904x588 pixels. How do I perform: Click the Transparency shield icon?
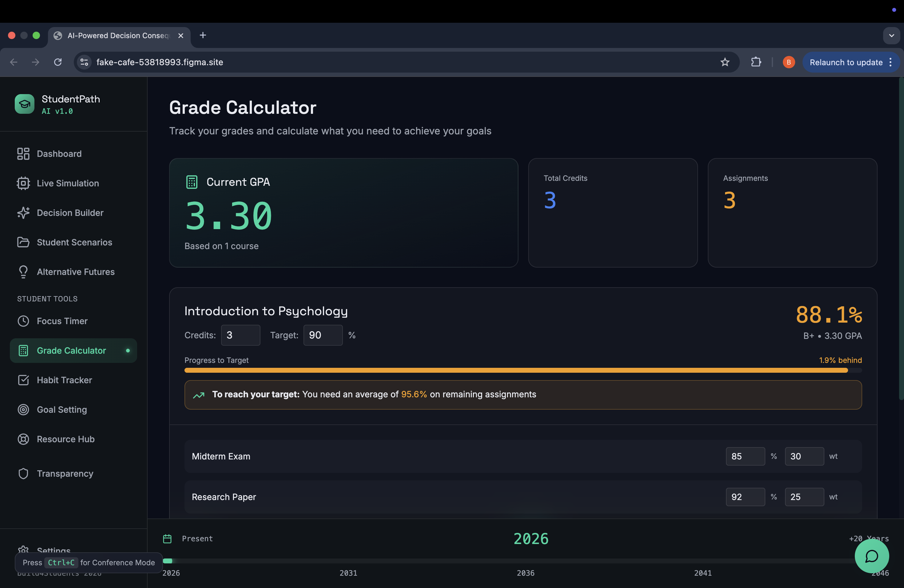23,474
